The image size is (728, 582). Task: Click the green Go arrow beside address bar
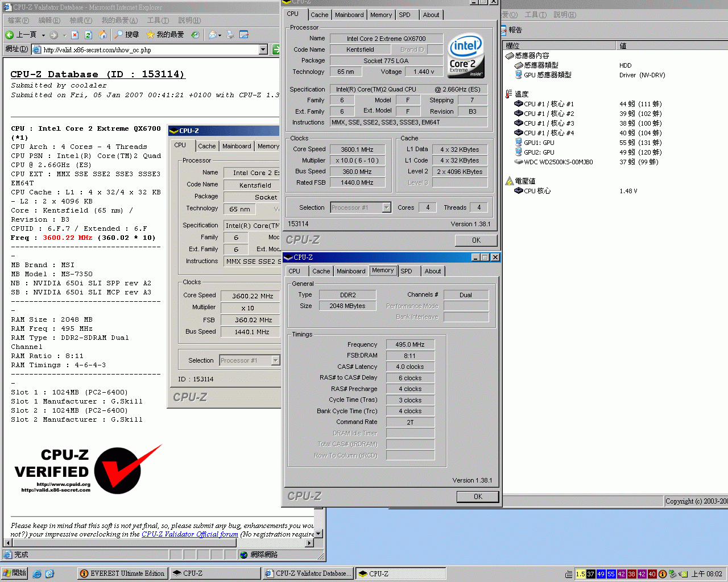tap(276, 49)
